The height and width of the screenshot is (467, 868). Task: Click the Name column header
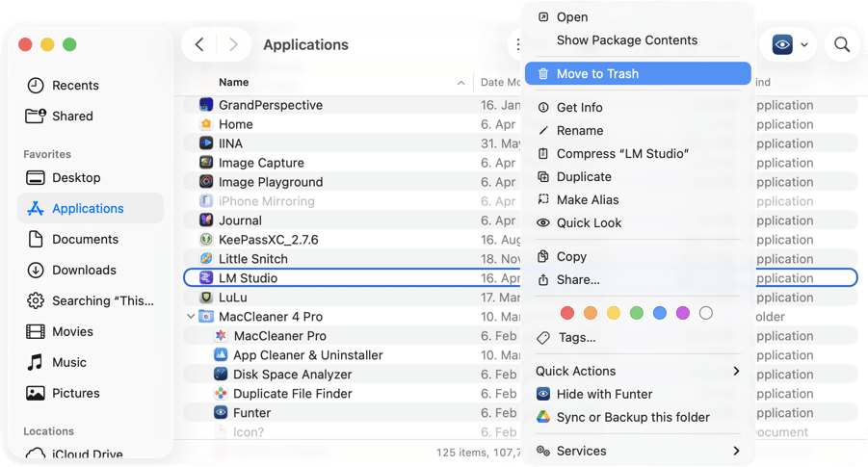click(233, 83)
